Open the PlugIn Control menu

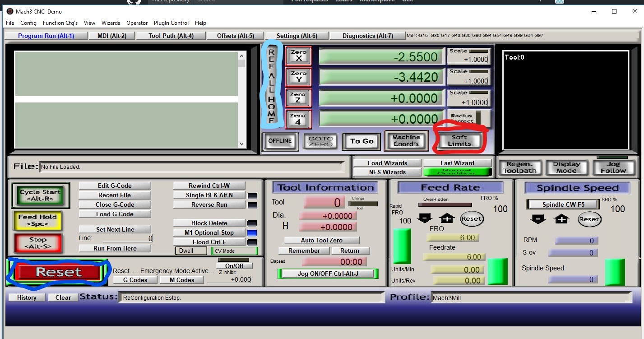click(x=171, y=23)
